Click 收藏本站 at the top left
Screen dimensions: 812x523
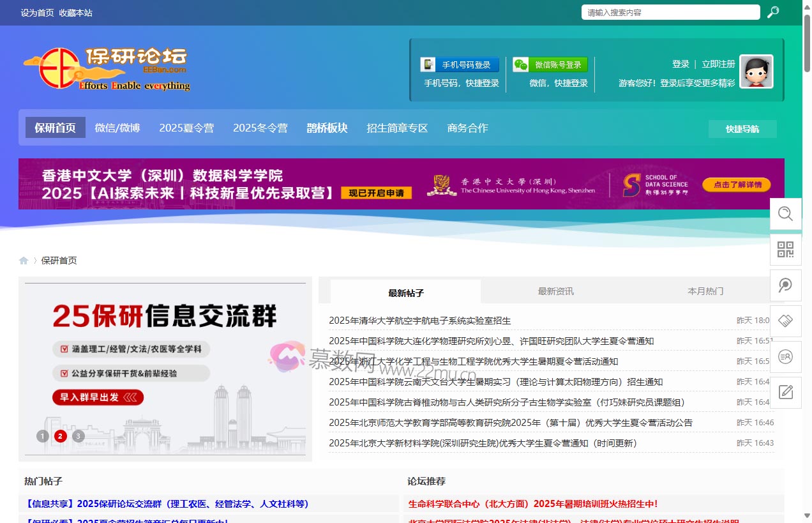click(75, 12)
